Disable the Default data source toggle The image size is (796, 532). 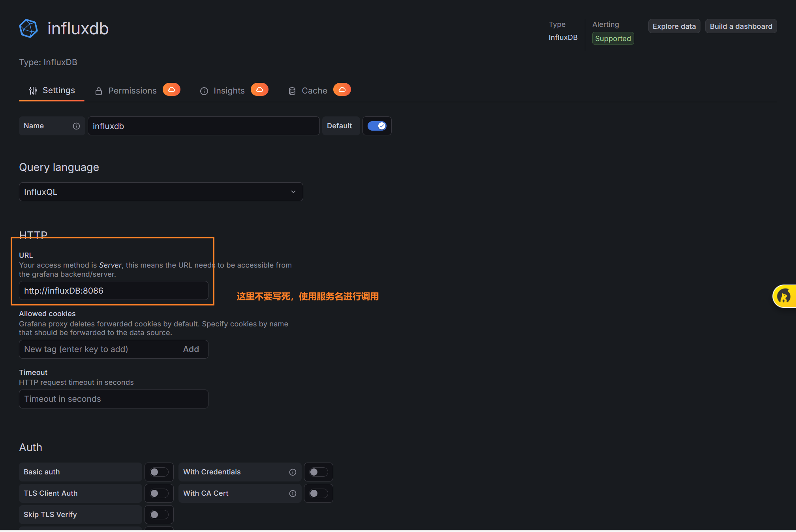click(377, 126)
